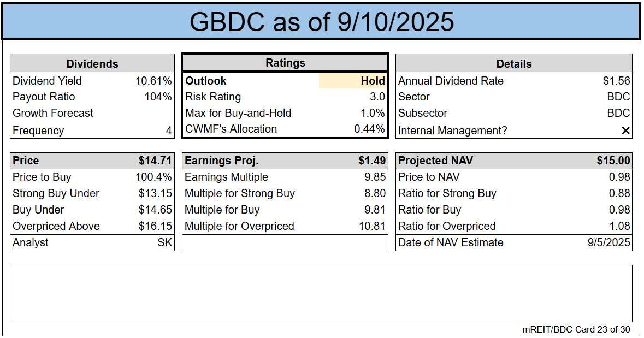Image resolution: width=644 pixels, height=338 pixels.
Task: Select Projected NAV value $15.00
Action: (613, 161)
